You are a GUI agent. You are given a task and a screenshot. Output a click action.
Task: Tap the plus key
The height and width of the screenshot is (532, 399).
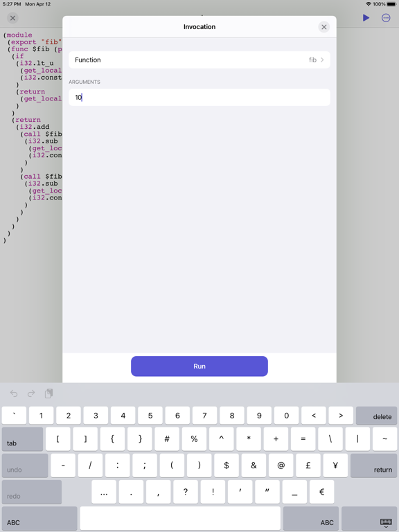tap(276, 438)
